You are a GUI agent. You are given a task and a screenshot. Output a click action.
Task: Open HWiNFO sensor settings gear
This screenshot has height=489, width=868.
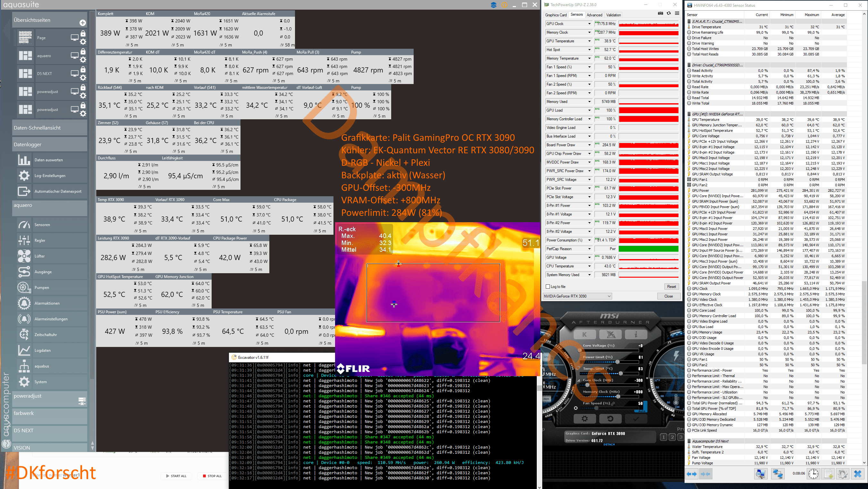tap(842, 474)
